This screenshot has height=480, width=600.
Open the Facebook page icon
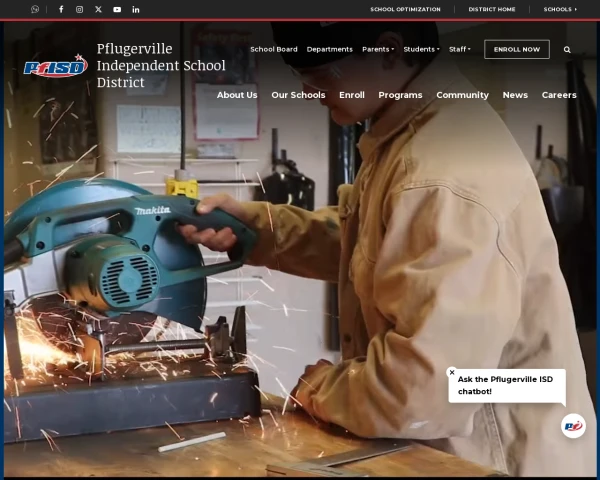pos(61,9)
